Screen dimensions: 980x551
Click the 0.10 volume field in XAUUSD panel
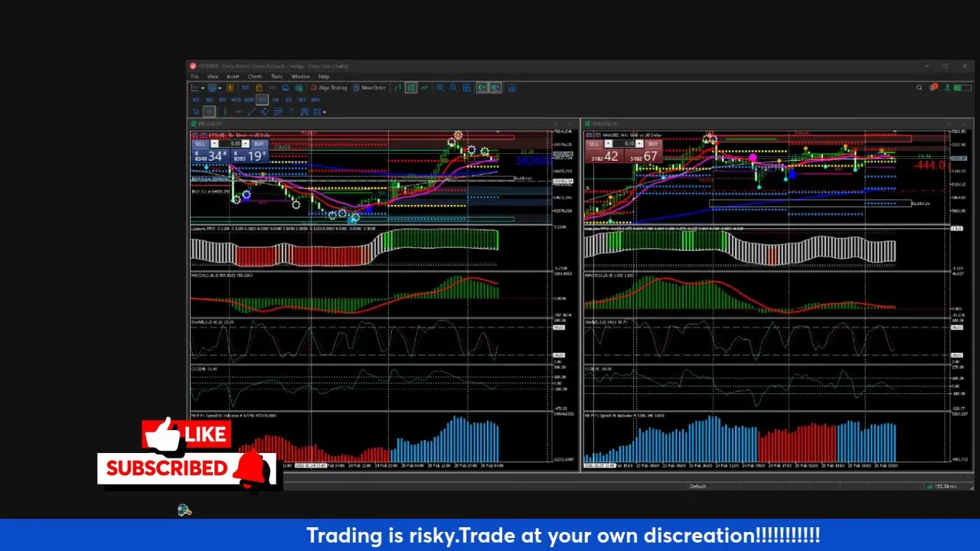tap(624, 143)
